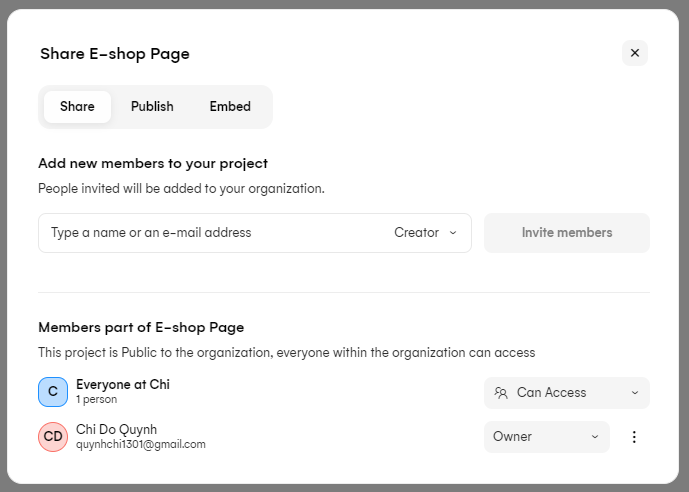Viewport: 689px width, 492px height.
Task: Click the Everyone at Chi group name
Action: pos(123,385)
